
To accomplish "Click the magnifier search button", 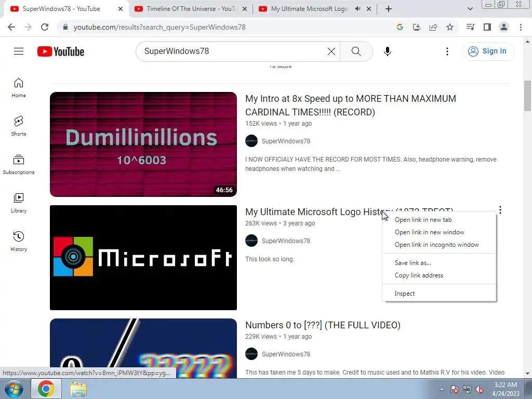I will pos(356,51).
